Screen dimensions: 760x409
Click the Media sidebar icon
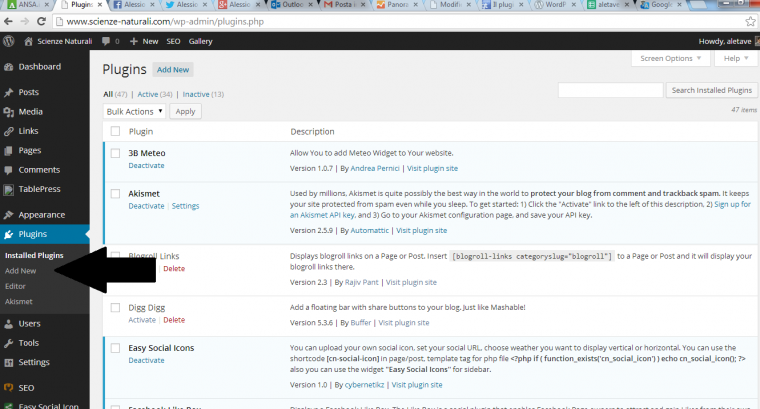pos(9,112)
